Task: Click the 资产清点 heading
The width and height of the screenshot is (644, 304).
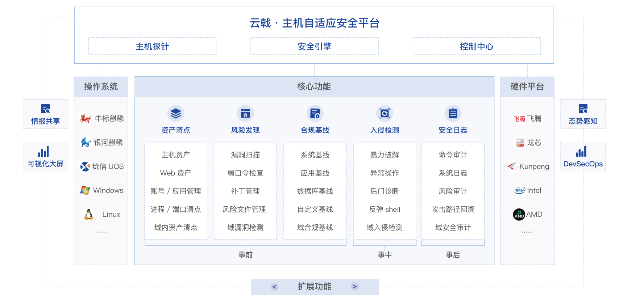Action: pos(176,130)
